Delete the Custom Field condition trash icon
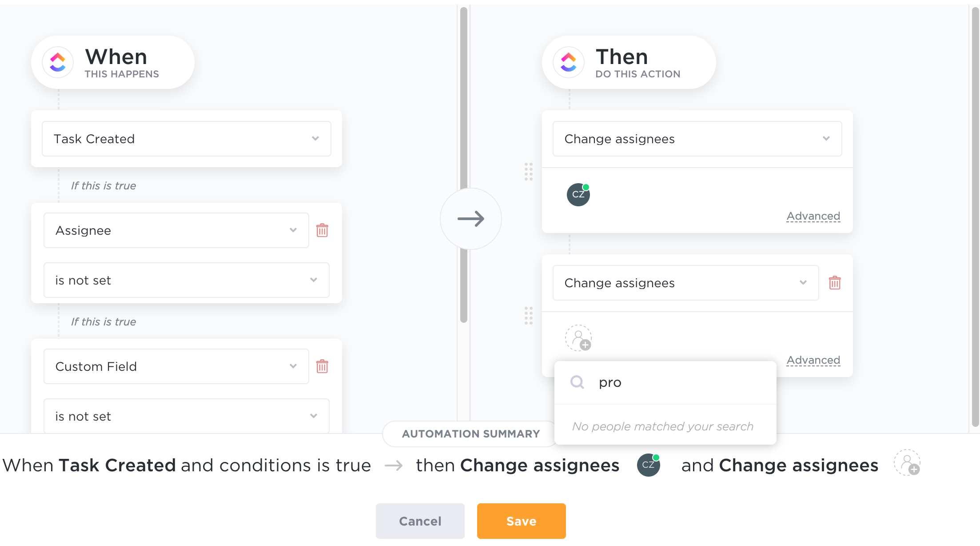The width and height of the screenshot is (980, 546). (322, 366)
